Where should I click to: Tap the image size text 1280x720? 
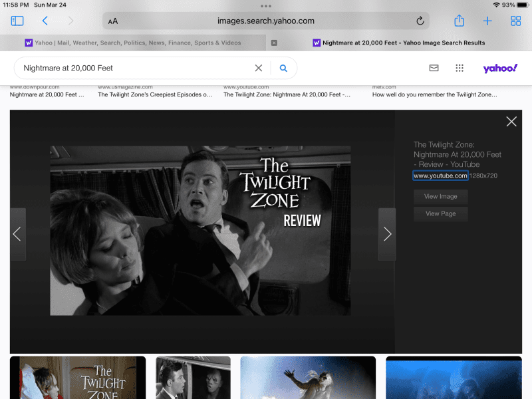tap(483, 176)
